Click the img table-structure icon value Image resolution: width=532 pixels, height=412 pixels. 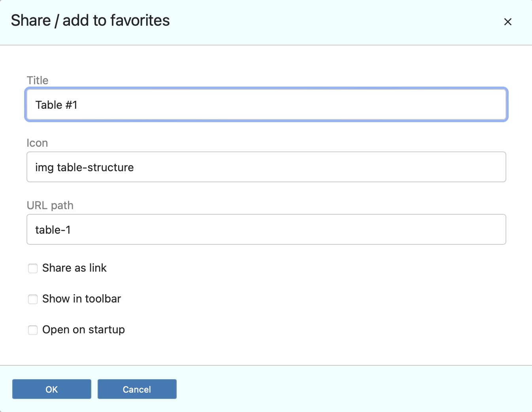point(84,167)
